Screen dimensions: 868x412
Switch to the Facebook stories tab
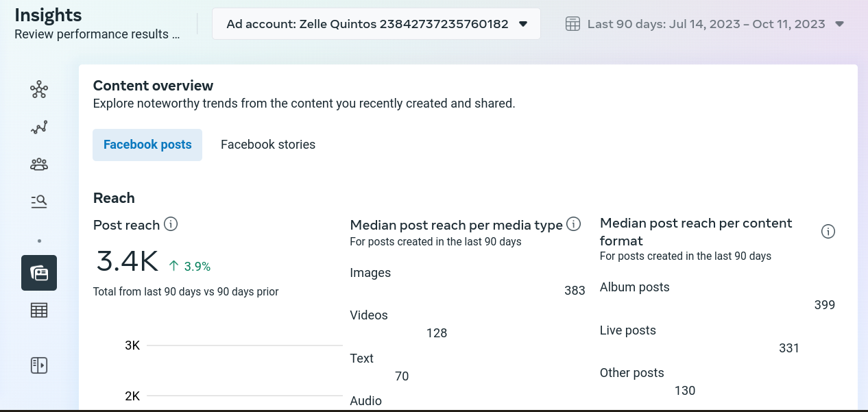(x=268, y=145)
